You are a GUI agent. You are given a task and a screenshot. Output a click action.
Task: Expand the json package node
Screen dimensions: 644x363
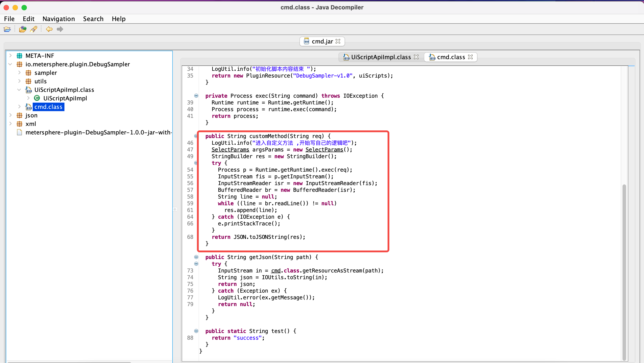pyautogui.click(x=11, y=115)
